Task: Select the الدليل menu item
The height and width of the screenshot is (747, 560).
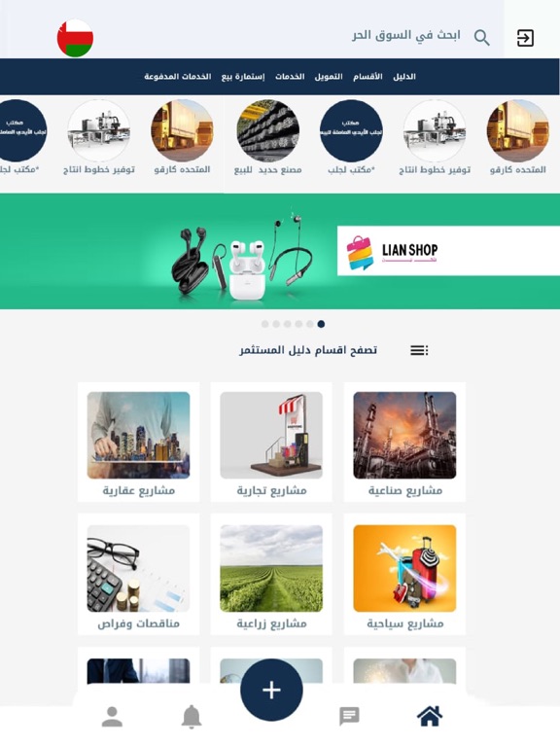Action: [404, 76]
